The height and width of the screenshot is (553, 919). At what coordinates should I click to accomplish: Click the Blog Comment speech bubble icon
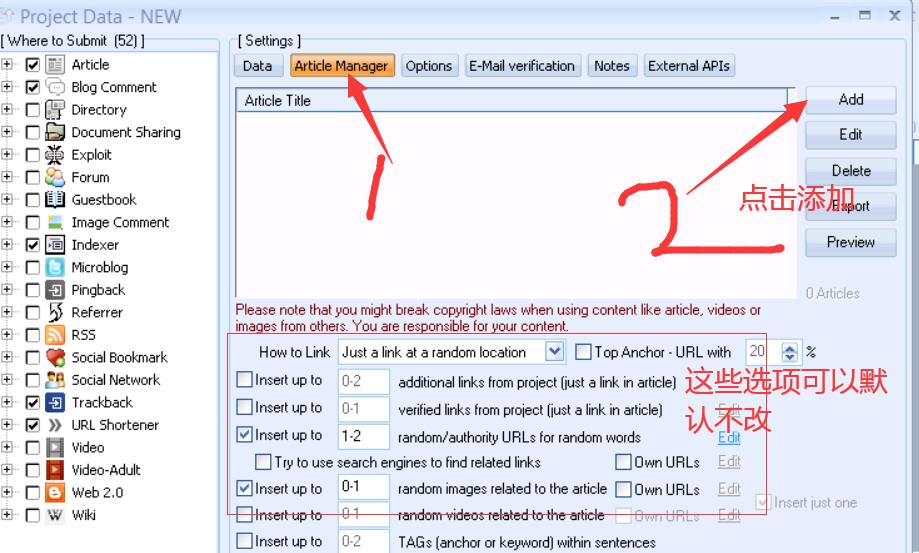(x=56, y=87)
